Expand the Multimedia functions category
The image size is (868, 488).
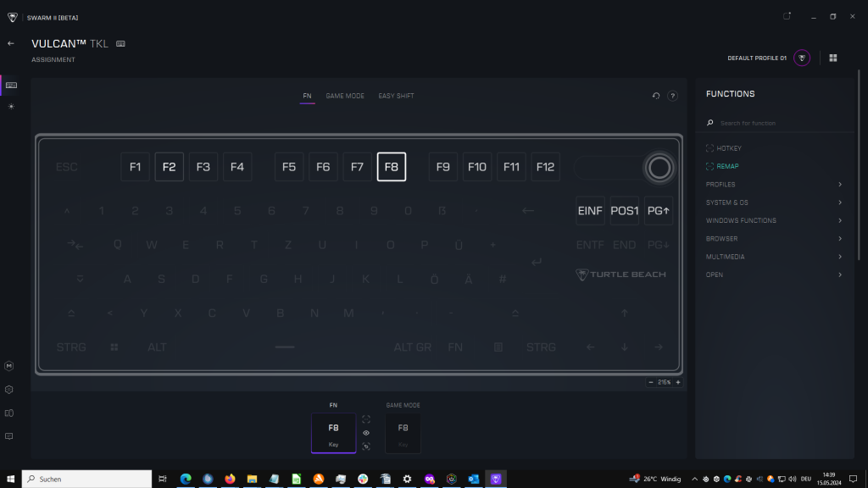(x=774, y=257)
